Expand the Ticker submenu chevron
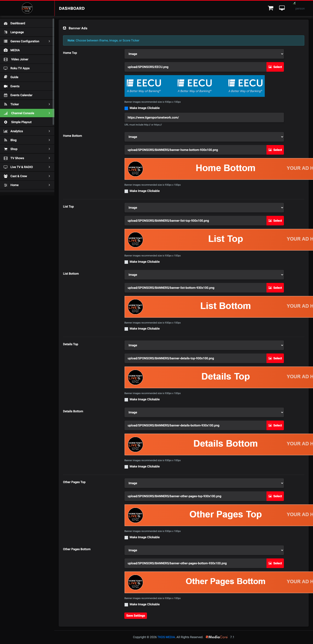The height and width of the screenshot is (644, 313). pos(49,104)
